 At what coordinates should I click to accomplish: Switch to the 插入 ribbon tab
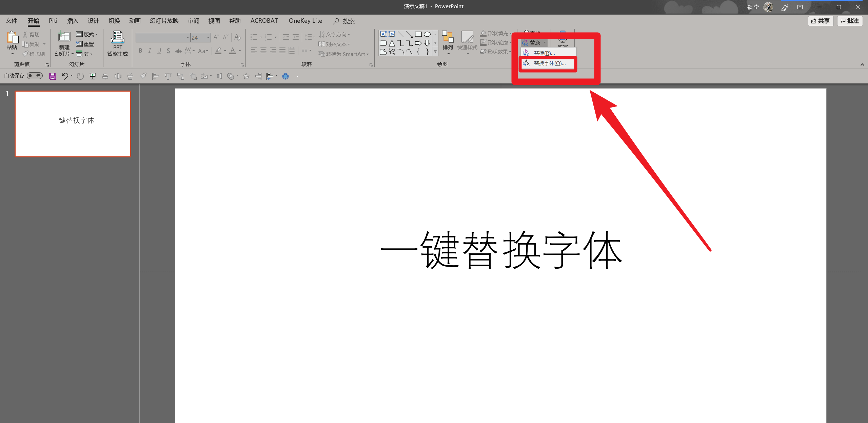coord(73,21)
